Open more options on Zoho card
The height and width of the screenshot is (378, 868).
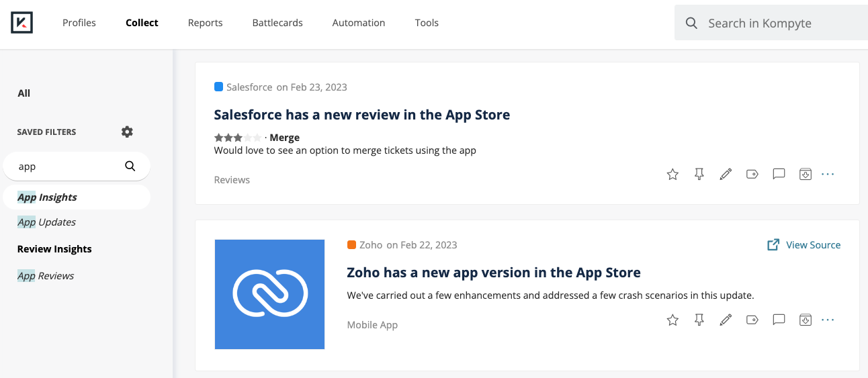point(828,320)
